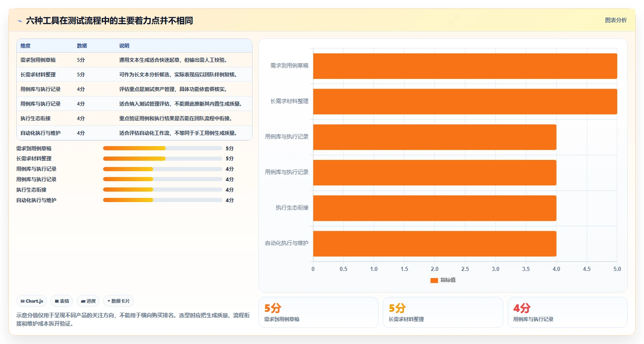Click the cell 重点验证用例和执行结果是否能在团队流程中衔接。
The image size is (644, 344).
point(177,119)
